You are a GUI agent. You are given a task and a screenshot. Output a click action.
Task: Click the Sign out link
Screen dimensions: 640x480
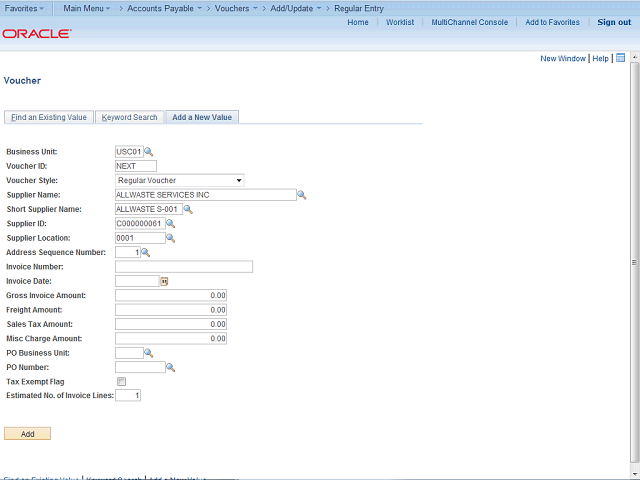point(614,22)
